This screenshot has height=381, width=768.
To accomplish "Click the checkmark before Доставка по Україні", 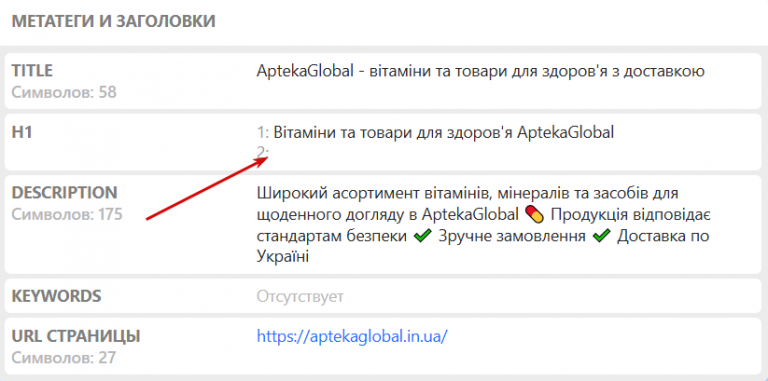I will pos(601,237).
